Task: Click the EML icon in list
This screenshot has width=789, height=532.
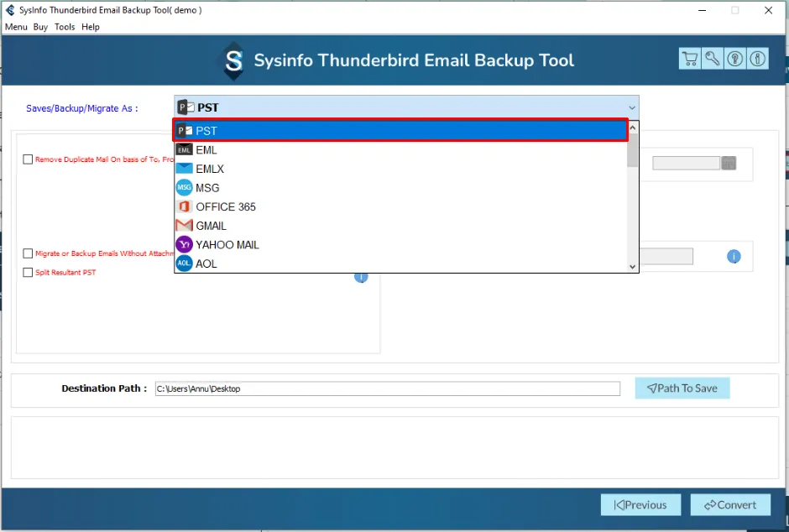Action: click(184, 150)
